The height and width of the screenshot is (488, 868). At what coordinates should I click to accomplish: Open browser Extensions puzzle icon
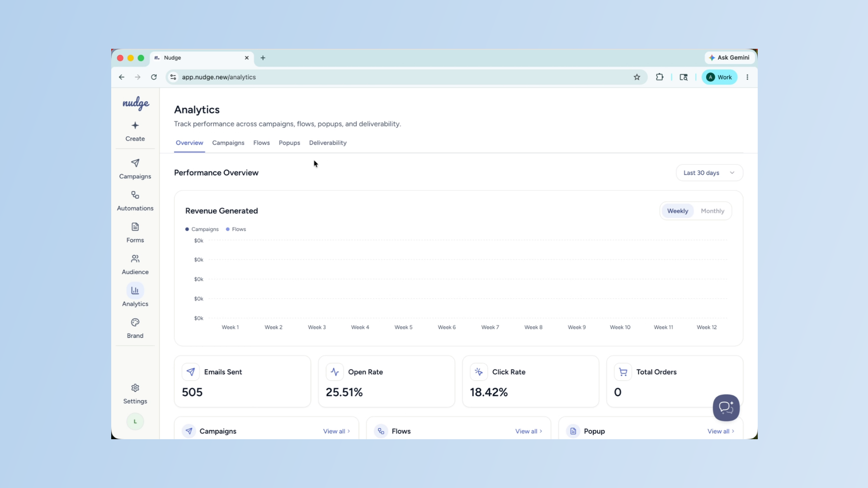click(660, 77)
